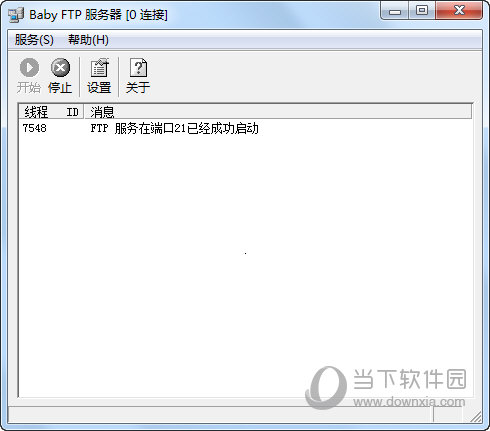Click the 线程 ID column header

(51, 112)
